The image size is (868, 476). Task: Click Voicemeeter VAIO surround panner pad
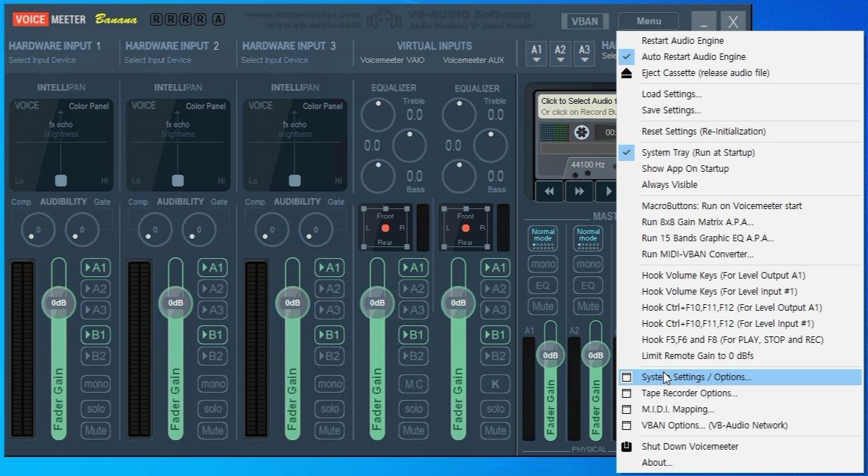pos(385,227)
